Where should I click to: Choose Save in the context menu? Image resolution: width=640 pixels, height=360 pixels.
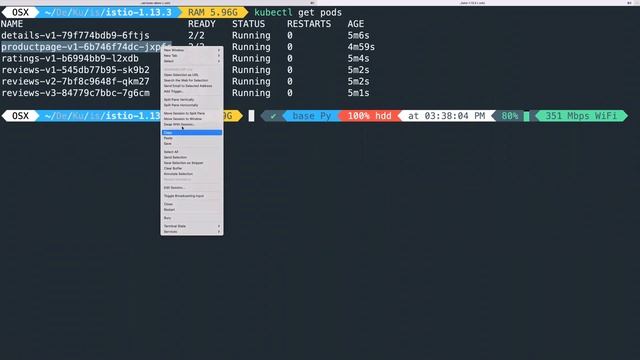[192, 144]
